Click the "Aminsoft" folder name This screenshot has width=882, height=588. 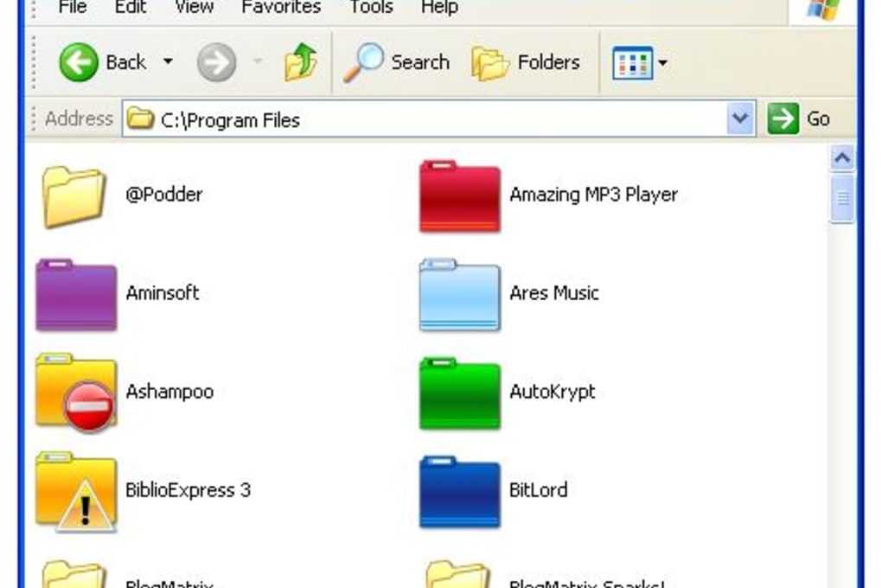tap(163, 292)
